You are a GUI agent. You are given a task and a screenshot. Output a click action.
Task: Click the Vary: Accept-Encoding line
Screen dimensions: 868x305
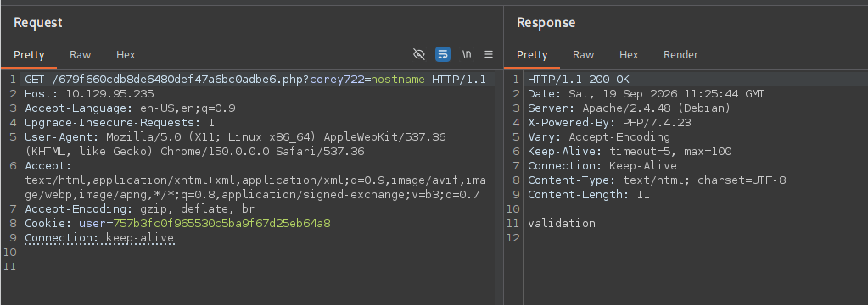coord(598,137)
